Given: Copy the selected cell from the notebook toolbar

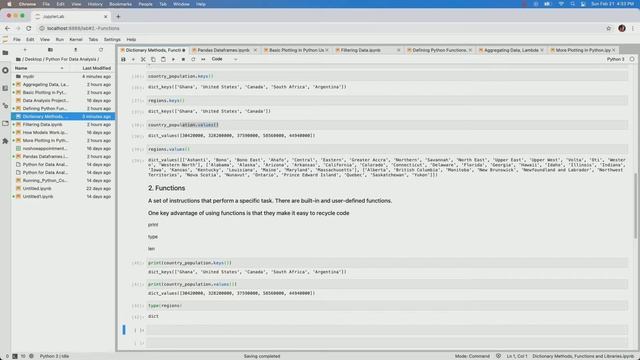Looking at the screenshot, I should click(153, 59).
